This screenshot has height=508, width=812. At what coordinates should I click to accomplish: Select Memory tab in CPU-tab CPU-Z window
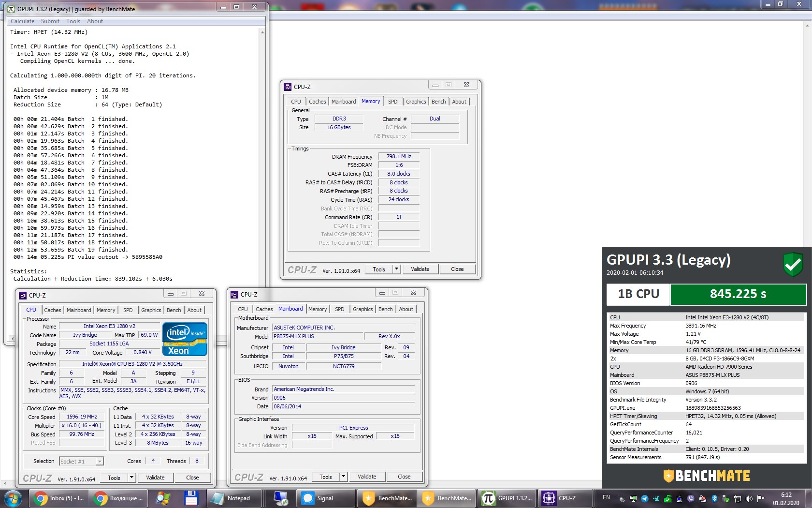coord(106,310)
